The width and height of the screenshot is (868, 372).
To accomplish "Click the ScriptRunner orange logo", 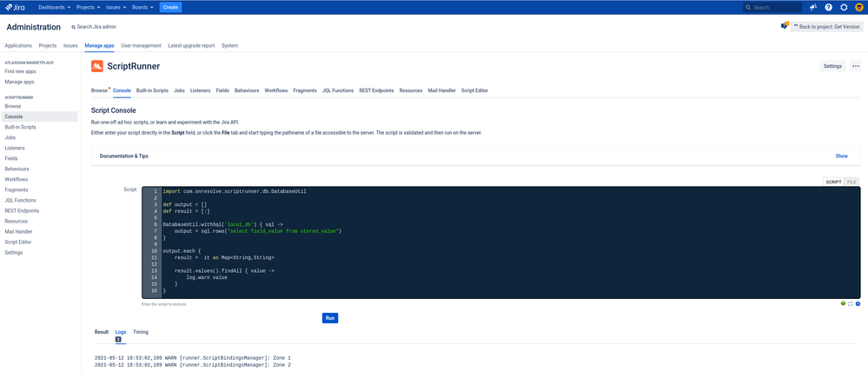I will [x=97, y=66].
